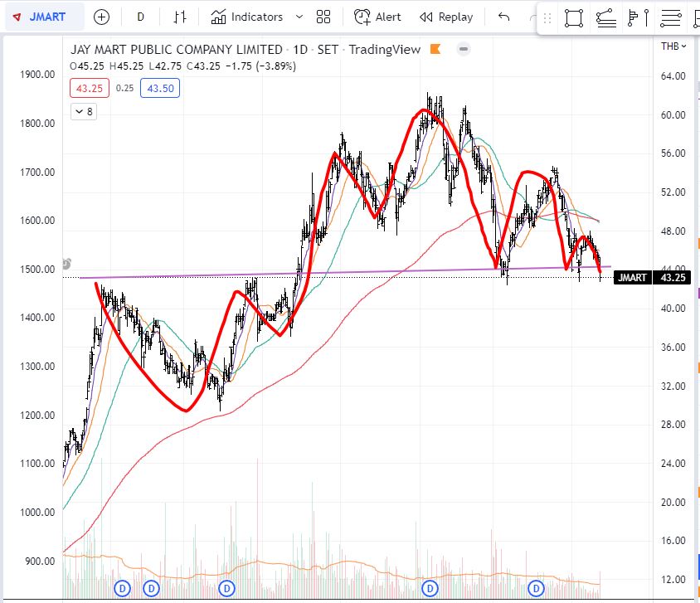The height and width of the screenshot is (603, 700).
Task: Select the trend line with levels tool
Action: coord(606,18)
